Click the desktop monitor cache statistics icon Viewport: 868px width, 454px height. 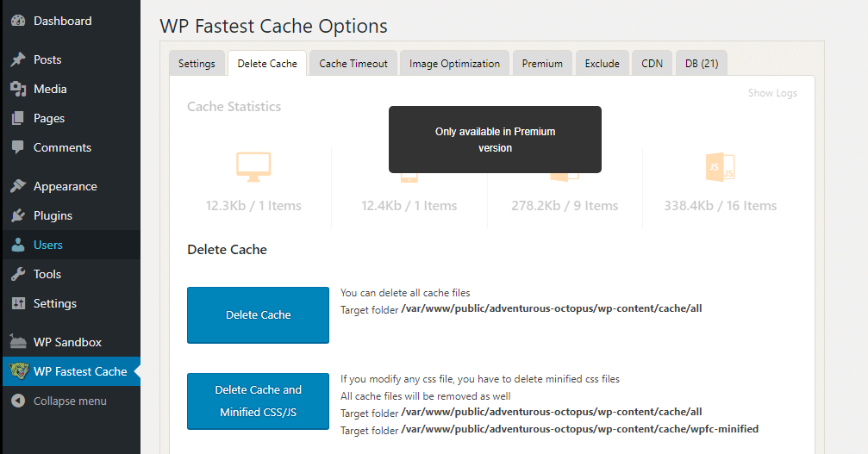253,167
